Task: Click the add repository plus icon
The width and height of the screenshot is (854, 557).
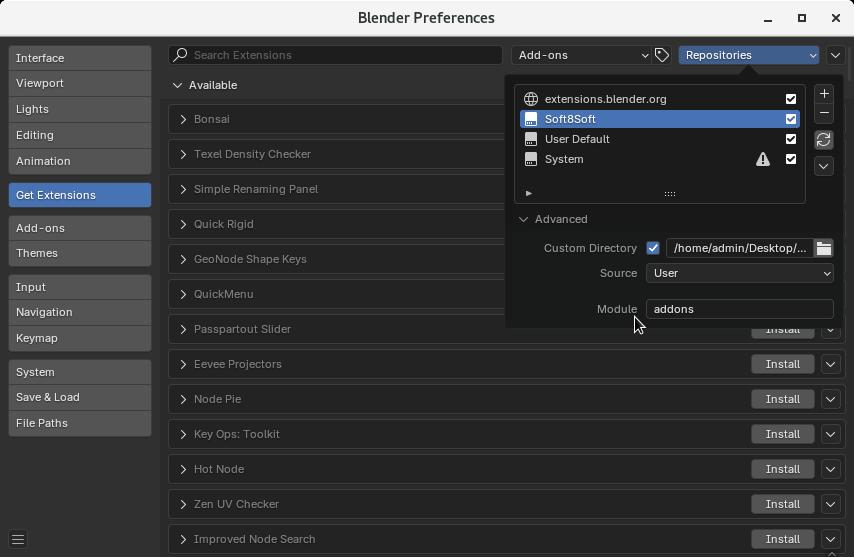Action: click(x=824, y=94)
